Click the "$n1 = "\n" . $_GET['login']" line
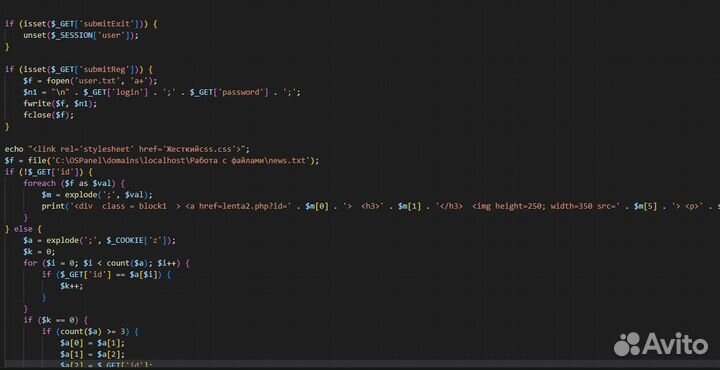 [x=162, y=92]
